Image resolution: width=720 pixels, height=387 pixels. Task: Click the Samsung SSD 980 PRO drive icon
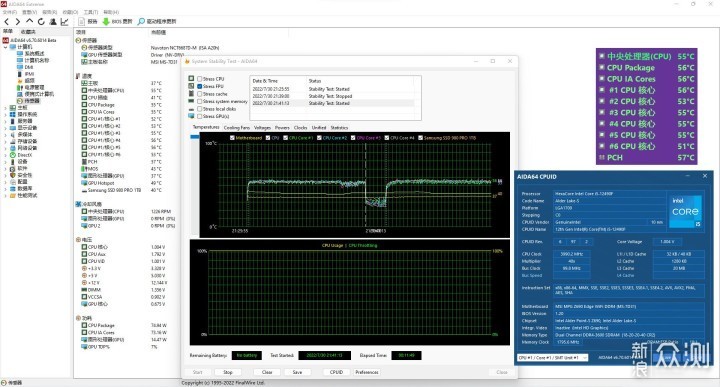pos(84,190)
